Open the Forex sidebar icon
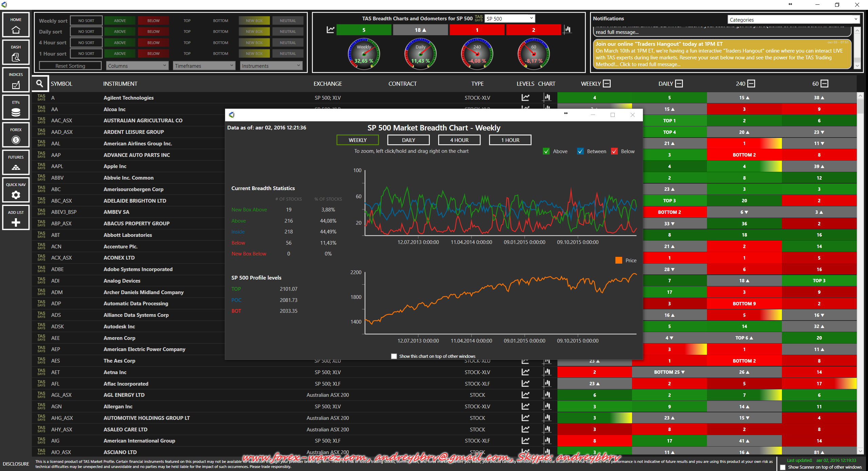This screenshot has width=868, height=471. (x=16, y=135)
